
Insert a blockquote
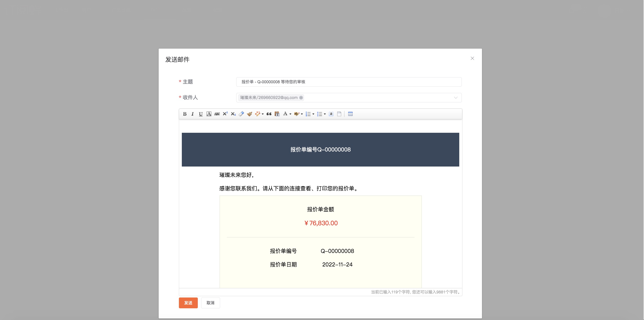click(x=269, y=114)
